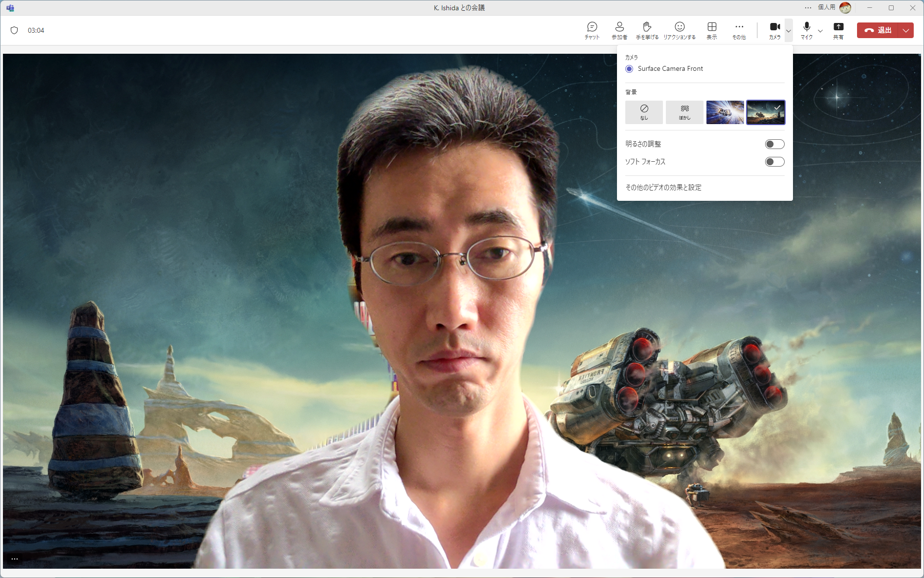Click the Teams logo in title bar
Screen dimensions: 924x578
pos(10,8)
